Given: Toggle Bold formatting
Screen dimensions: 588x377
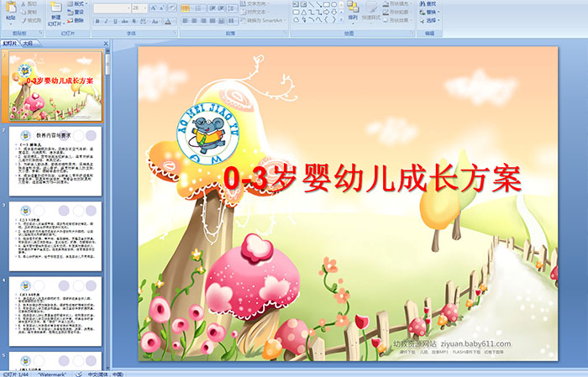Looking at the screenshot, I should 97,21.
